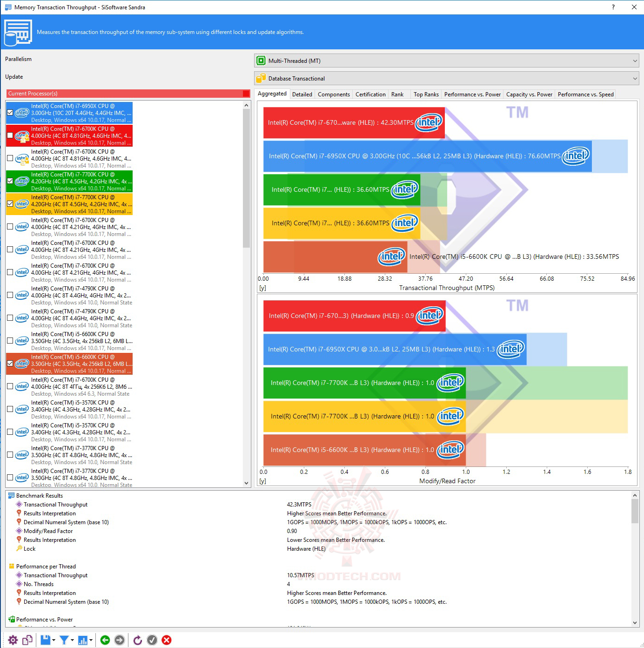Click the Intel logo on the i7-6950X Modify/Read bar
The image size is (644, 648).
511,349
